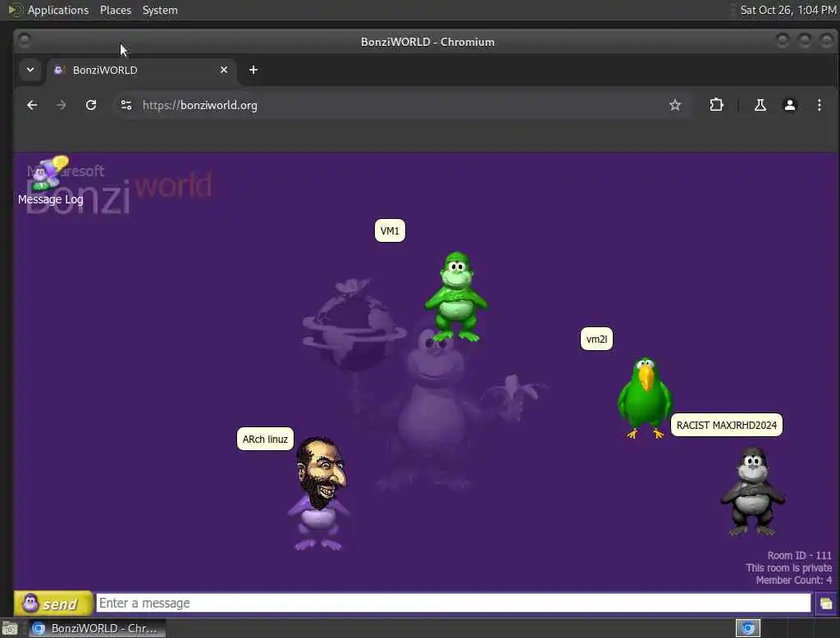840x638 pixels.
Task: Click the send button
Action: click(53, 604)
